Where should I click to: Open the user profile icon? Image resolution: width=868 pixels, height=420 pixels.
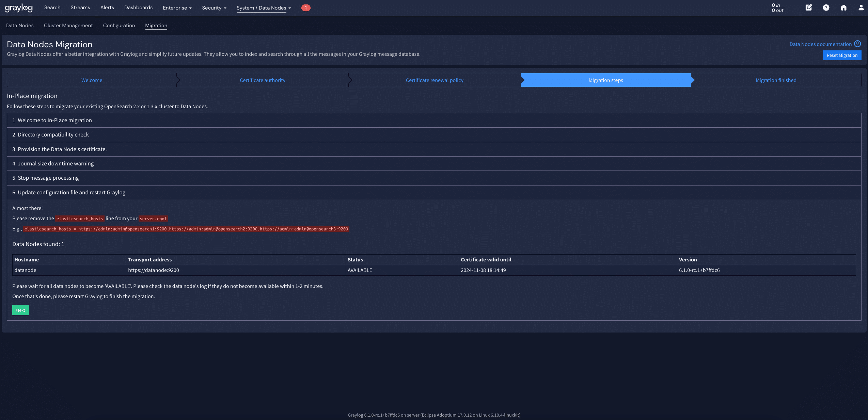point(861,7)
